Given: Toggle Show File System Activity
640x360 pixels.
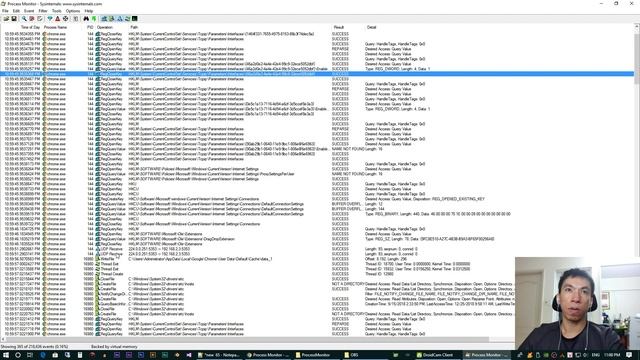Looking at the screenshot, I should [x=112, y=19].
